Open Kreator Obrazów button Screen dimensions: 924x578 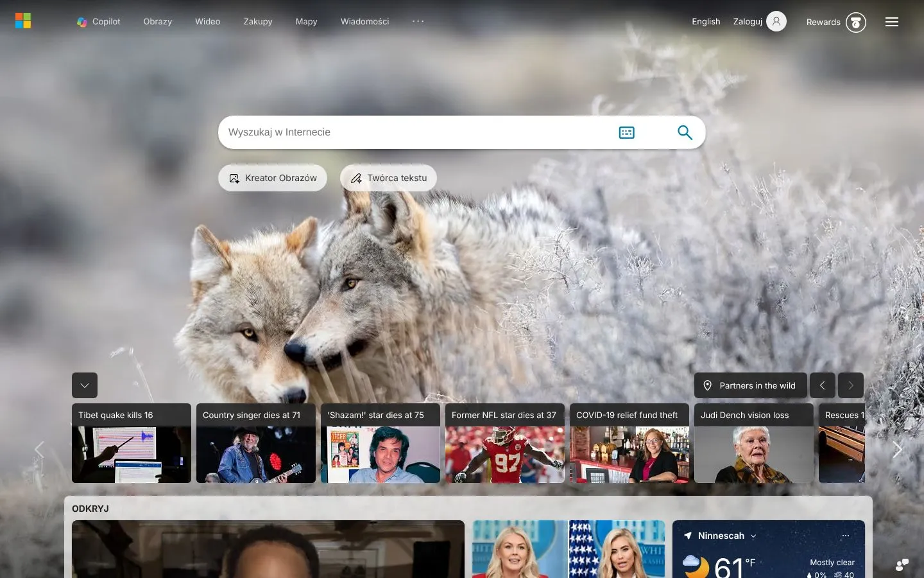tap(273, 178)
